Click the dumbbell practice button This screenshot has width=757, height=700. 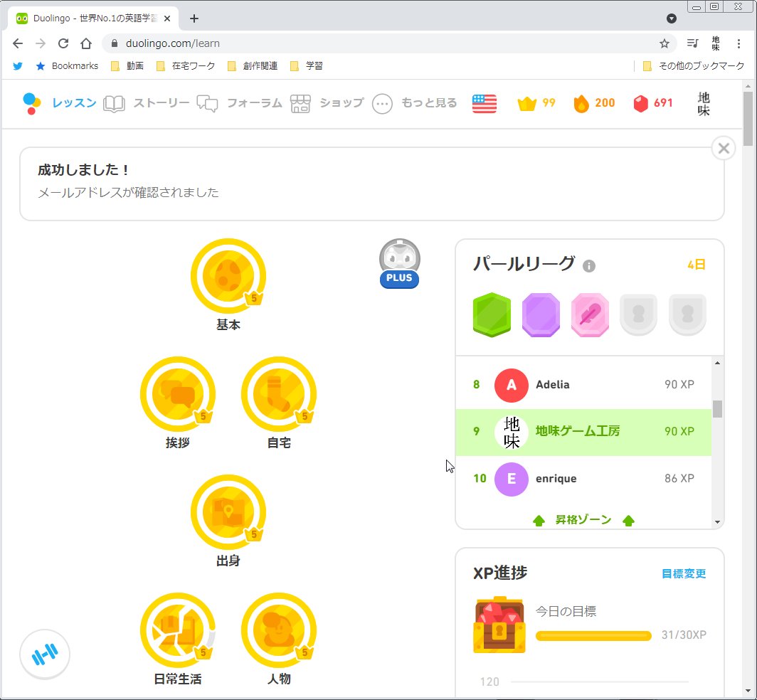click(x=44, y=654)
